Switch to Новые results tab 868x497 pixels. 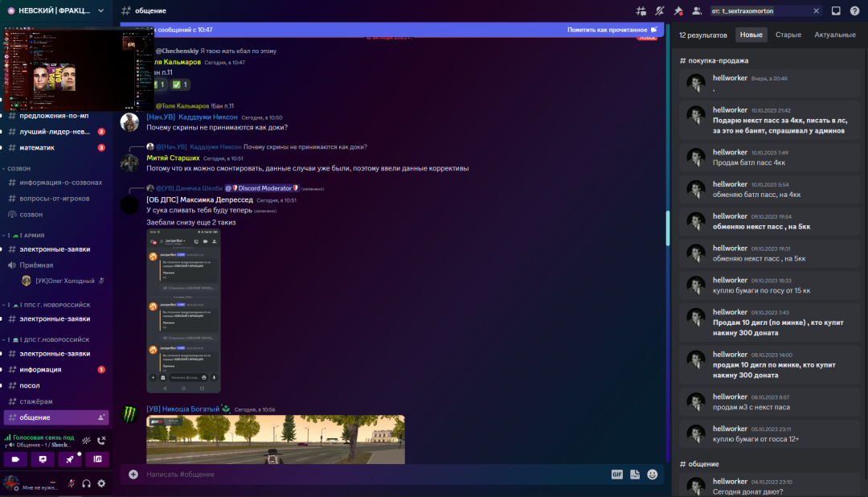751,35
